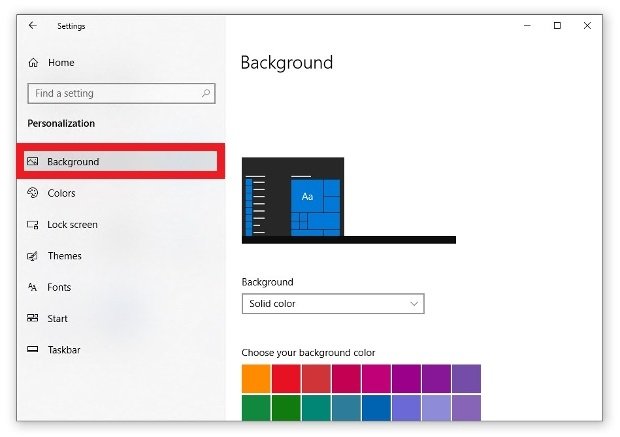Screen dimensions: 620x437
Task: Choose the muted red third swatch in top row
Action: [x=316, y=379]
